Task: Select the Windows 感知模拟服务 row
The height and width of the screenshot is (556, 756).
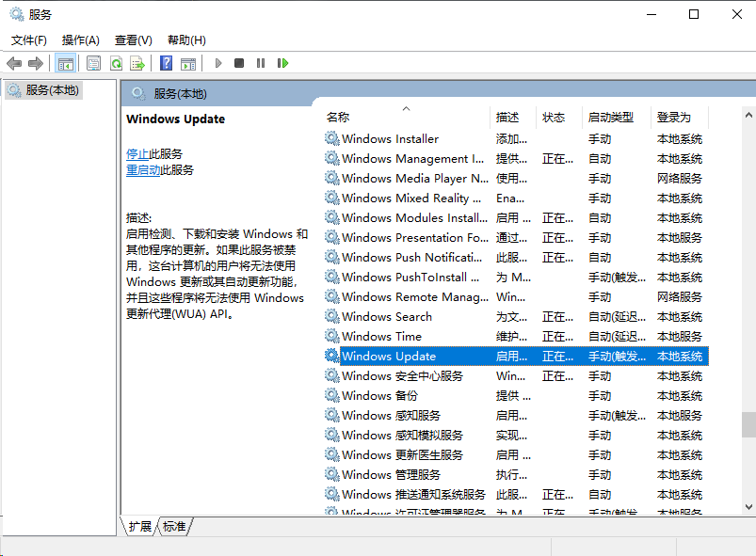Action: click(516, 435)
